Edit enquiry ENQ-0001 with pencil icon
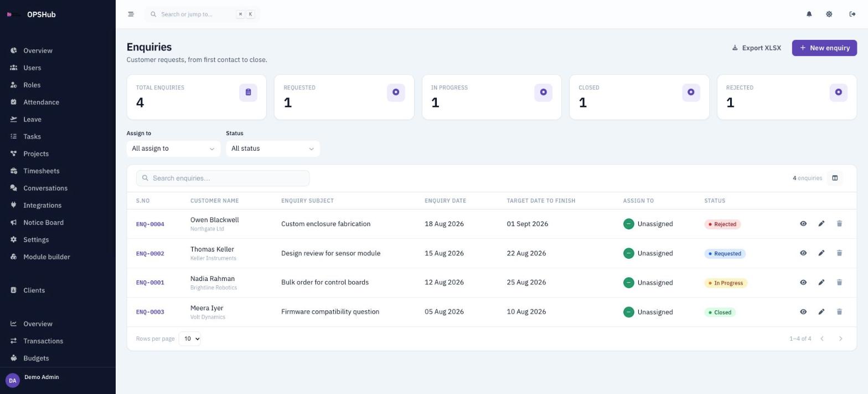868x394 pixels. pos(821,283)
